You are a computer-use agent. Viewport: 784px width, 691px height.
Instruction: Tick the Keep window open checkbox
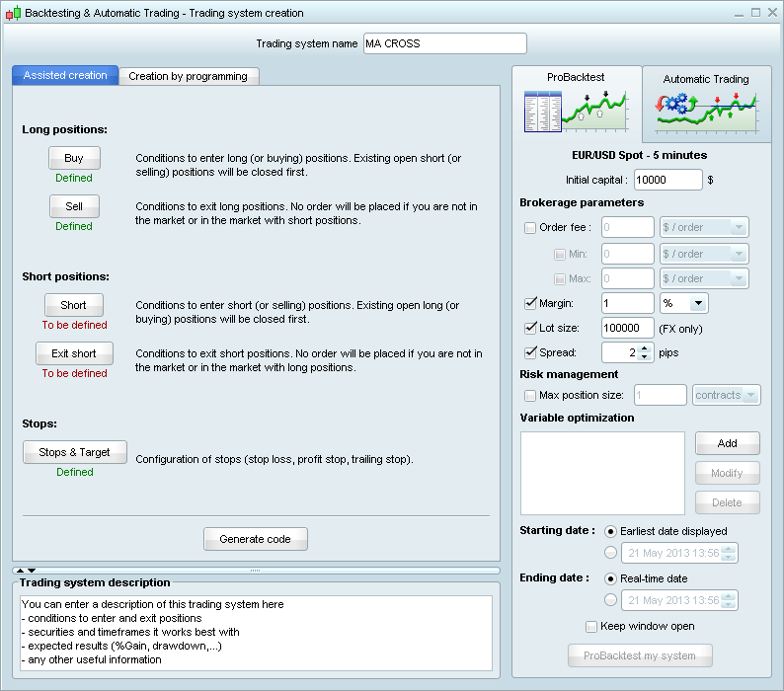pos(591,626)
